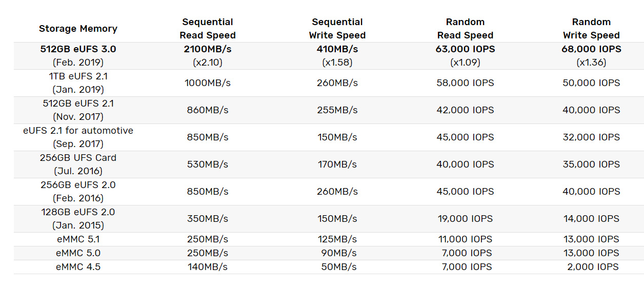Click the Sequential Write Speed header

(x=337, y=29)
